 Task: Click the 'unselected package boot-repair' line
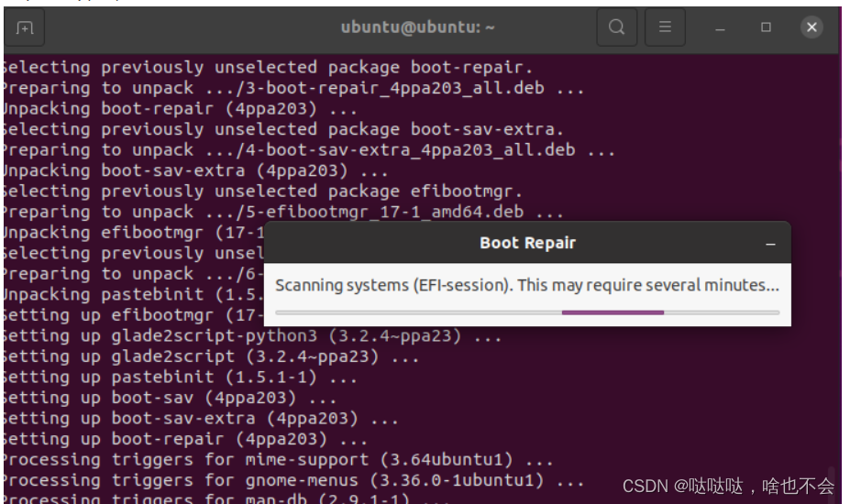coord(267,68)
